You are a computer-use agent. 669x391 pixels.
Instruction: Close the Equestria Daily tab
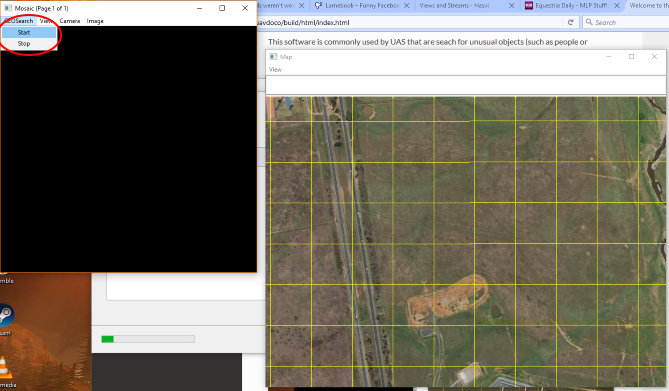pos(617,6)
